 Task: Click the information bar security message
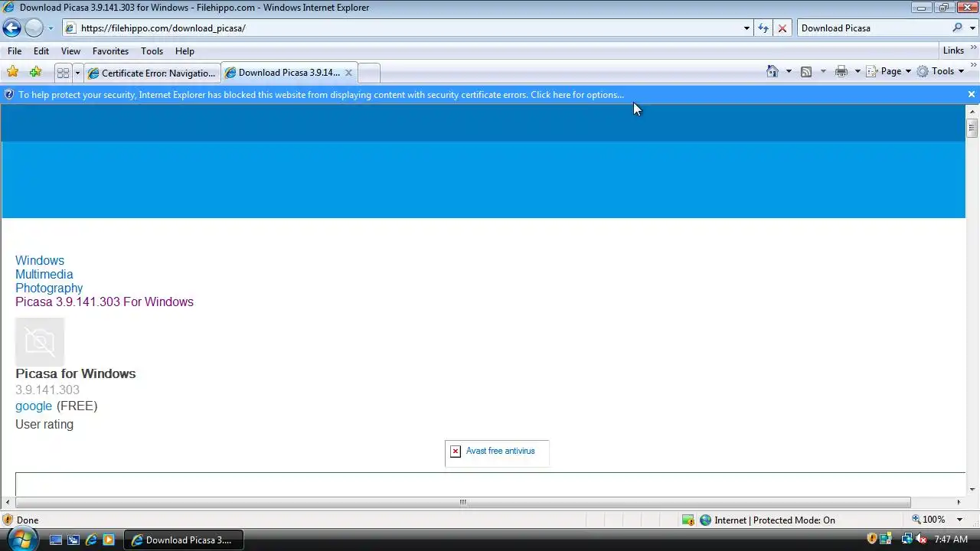click(x=321, y=95)
